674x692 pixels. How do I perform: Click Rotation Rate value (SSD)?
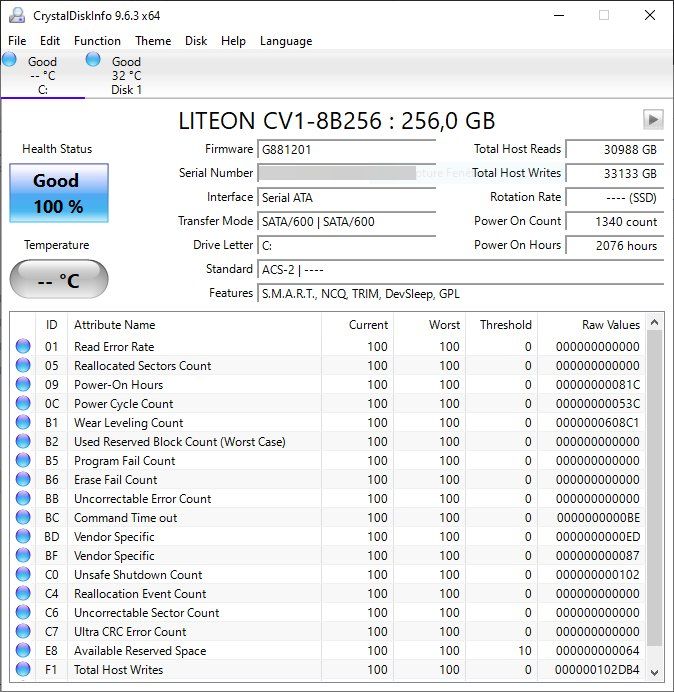click(x=614, y=197)
